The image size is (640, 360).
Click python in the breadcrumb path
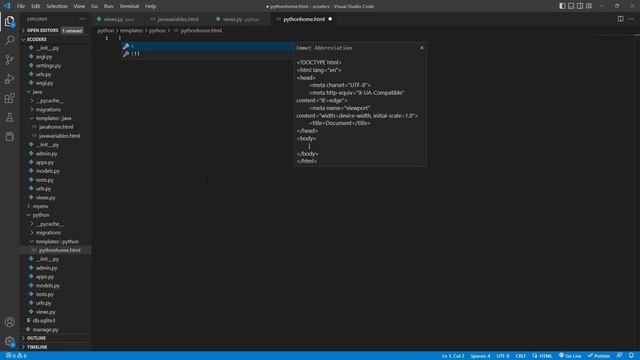click(x=106, y=31)
